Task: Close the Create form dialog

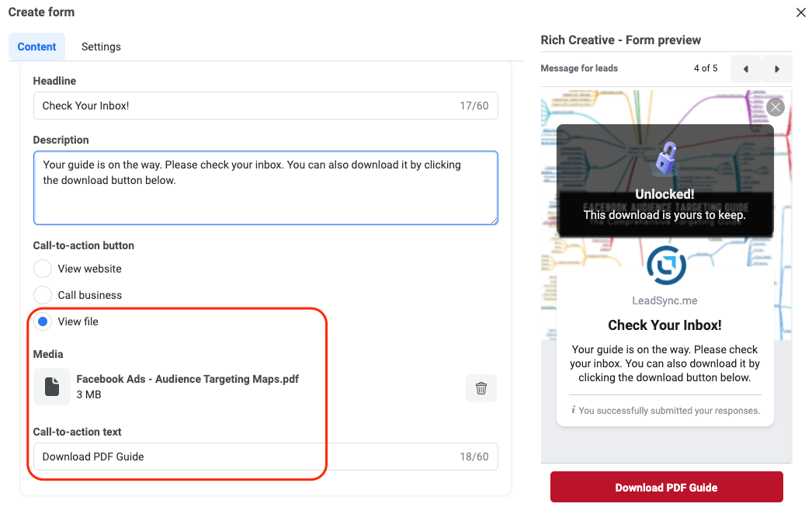Action: pyautogui.click(x=800, y=12)
